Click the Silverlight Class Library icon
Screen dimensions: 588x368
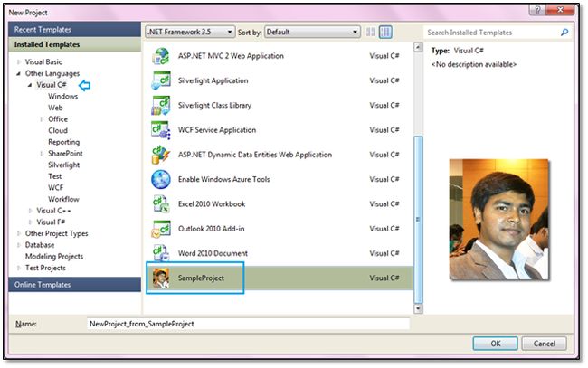(x=161, y=105)
